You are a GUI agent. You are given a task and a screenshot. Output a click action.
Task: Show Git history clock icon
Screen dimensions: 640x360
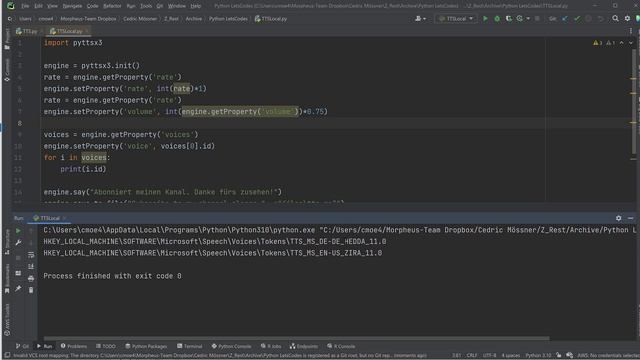pyautogui.click(x=589, y=19)
